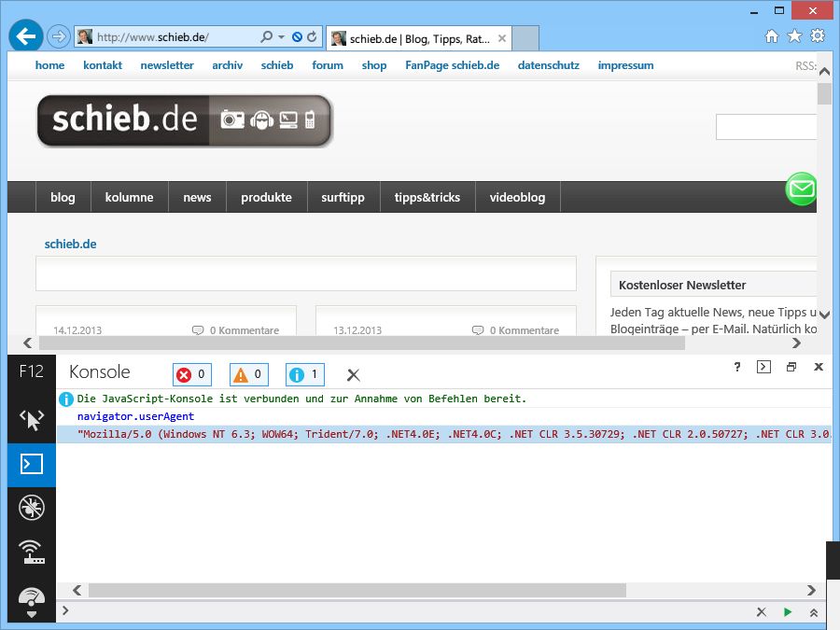Select the 'blog' navigation tab
Screen dimensions: 840x630
[x=63, y=197]
